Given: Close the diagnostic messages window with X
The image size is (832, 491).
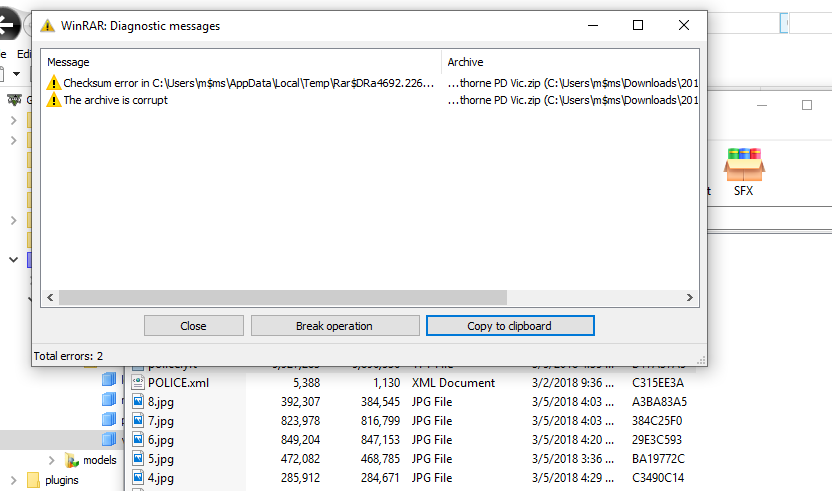Looking at the screenshot, I should tap(684, 25).
